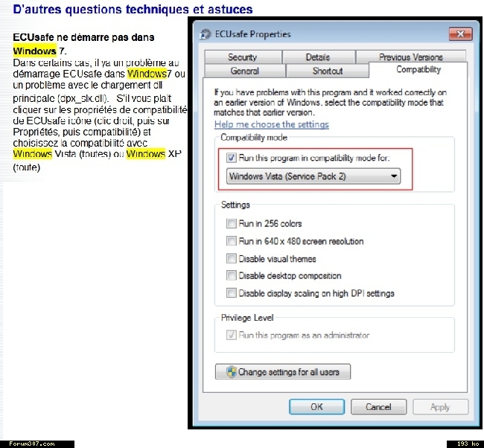Screen dimensions: 484x448
Task: Click the dpx_slx.dll text in the paragraph
Action: pos(82,98)
